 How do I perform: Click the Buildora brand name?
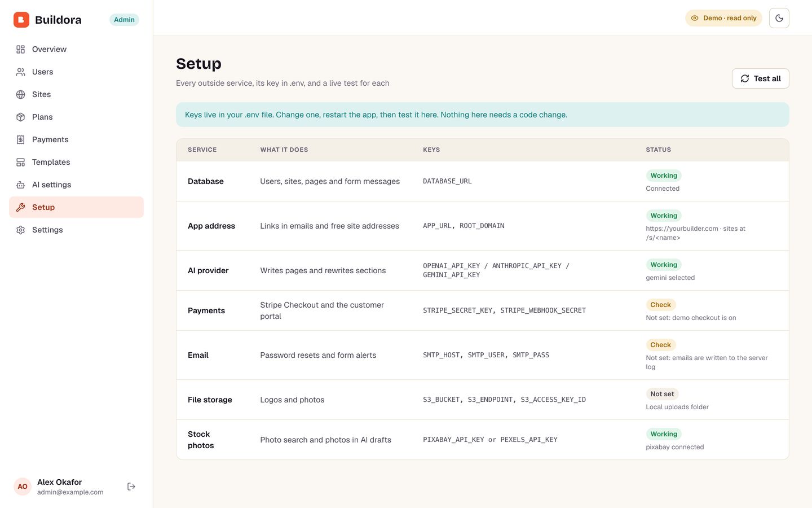coord(58,20)
